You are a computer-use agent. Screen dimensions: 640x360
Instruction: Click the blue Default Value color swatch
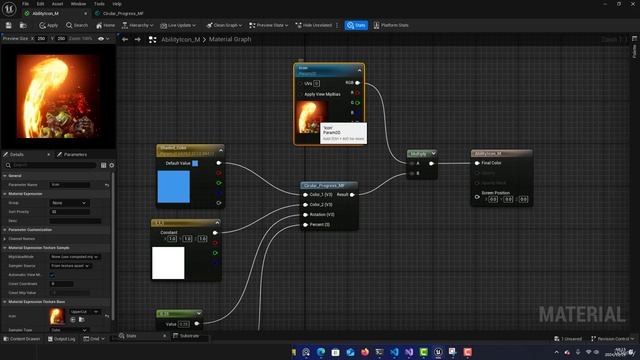195,163
